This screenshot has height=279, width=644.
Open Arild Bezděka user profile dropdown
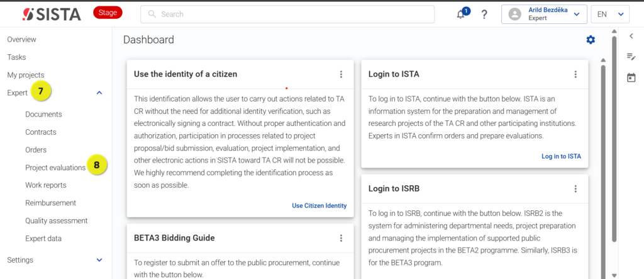(544, 14)
